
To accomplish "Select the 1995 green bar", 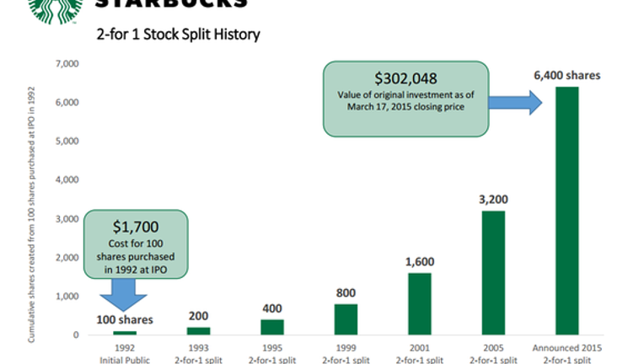I will point(272,328).
